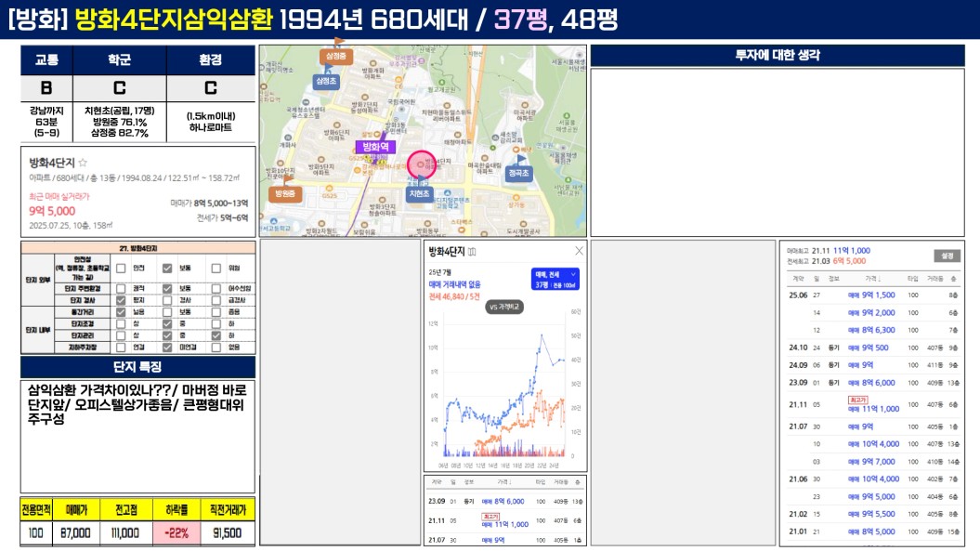Click the VS 가격비교 button on chart
This screenshot has width=980, height=551.
coord(504,307)
